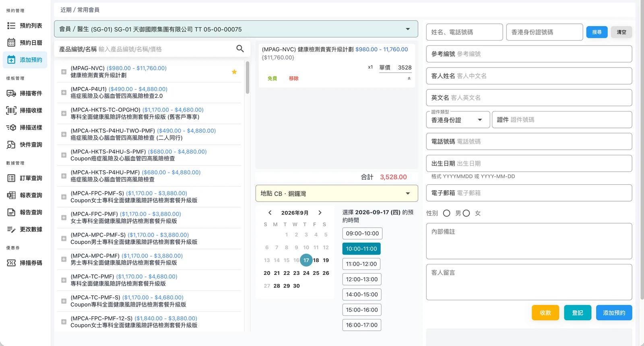Expand the 會員 / 醫生 dropdown

tap(236, 29)
